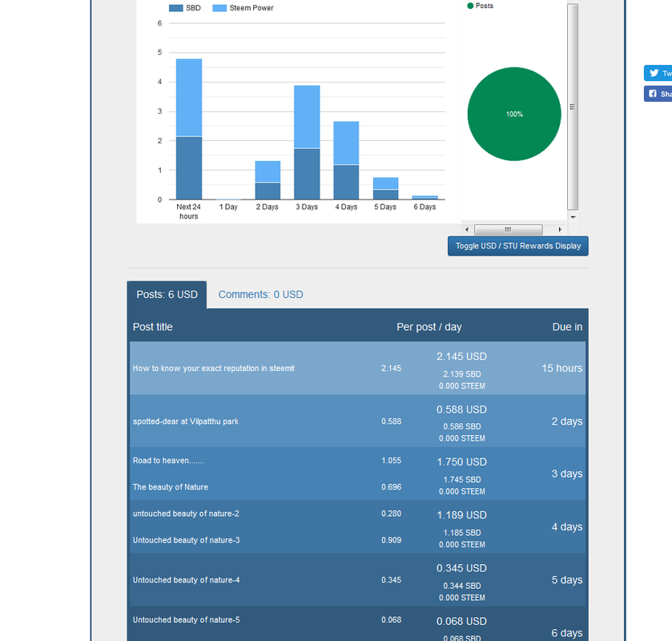Click the 2 Days chart bar
The image size is (672, 641).
(268, 180)
